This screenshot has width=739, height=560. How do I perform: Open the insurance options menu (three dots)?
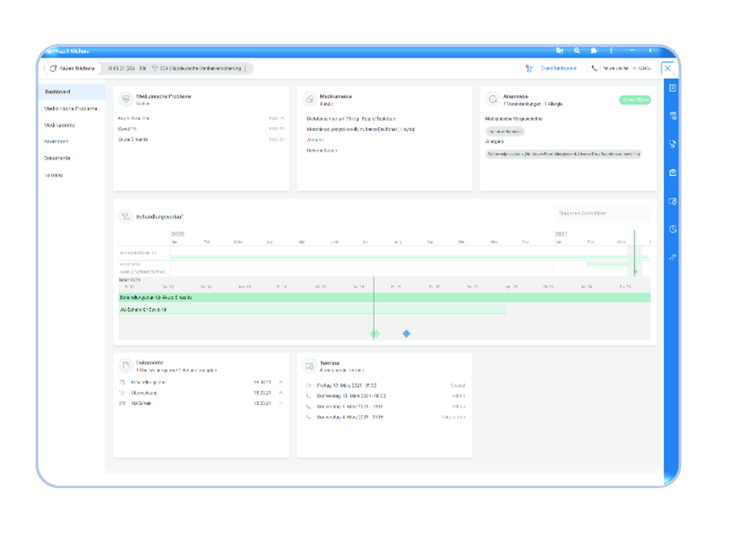pyautogui.click(x=246, y=68)
